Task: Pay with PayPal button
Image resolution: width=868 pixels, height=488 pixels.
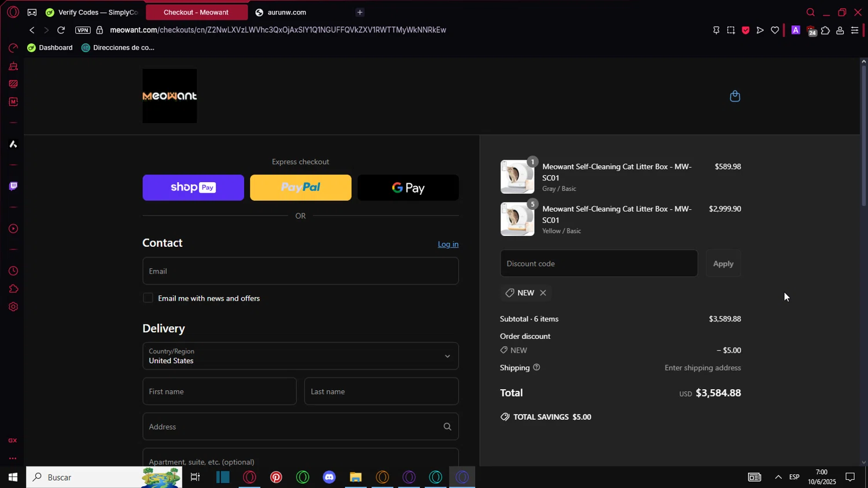Action: (x=300, y=187)
